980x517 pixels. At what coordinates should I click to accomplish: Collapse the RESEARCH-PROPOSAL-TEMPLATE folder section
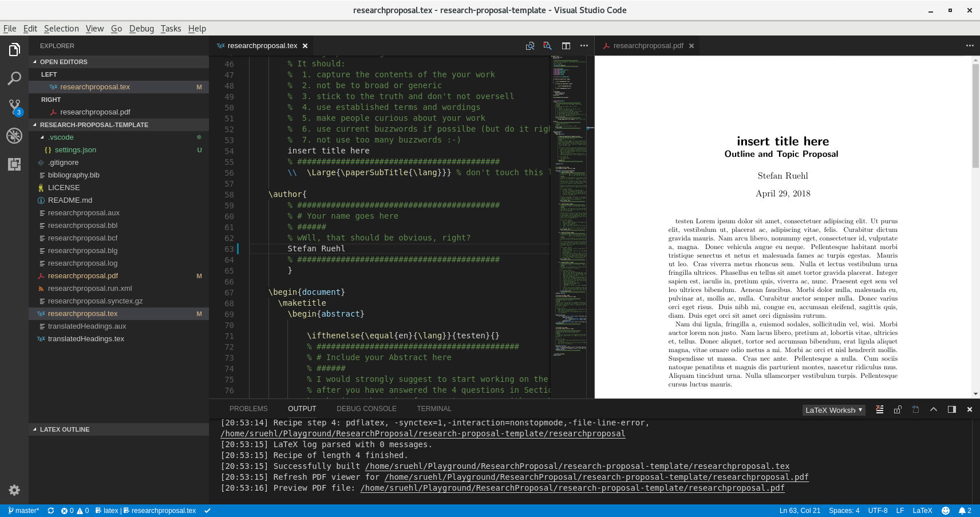point(118,125)
